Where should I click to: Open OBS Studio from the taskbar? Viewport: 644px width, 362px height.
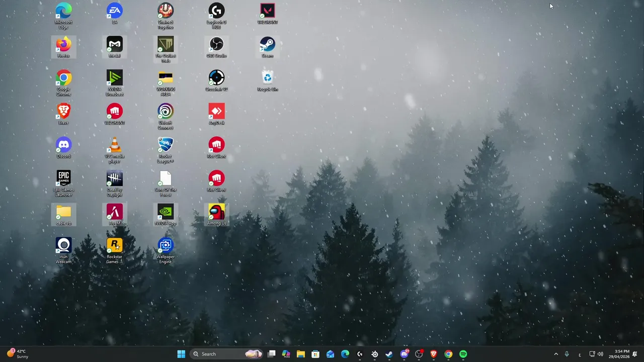click(419, 354)
